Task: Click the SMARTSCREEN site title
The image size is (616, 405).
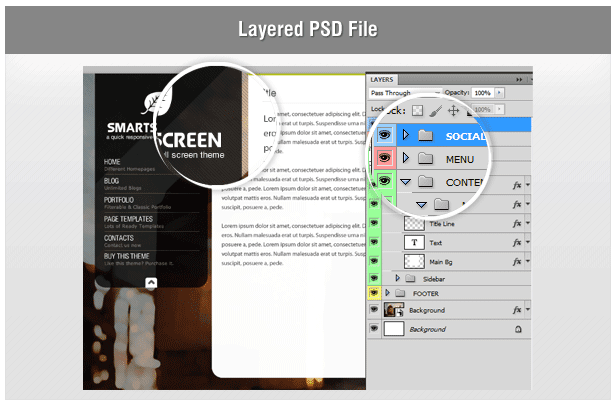Action: point(164,136)
